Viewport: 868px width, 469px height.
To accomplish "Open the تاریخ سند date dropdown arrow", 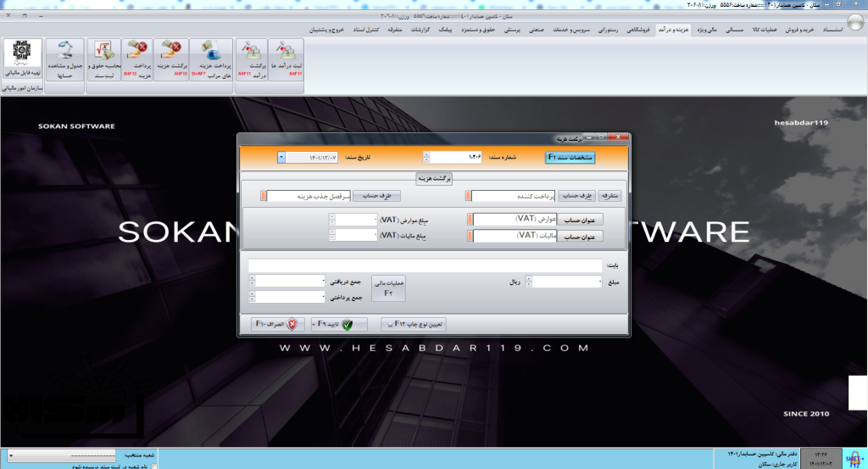I will point(281,157).
